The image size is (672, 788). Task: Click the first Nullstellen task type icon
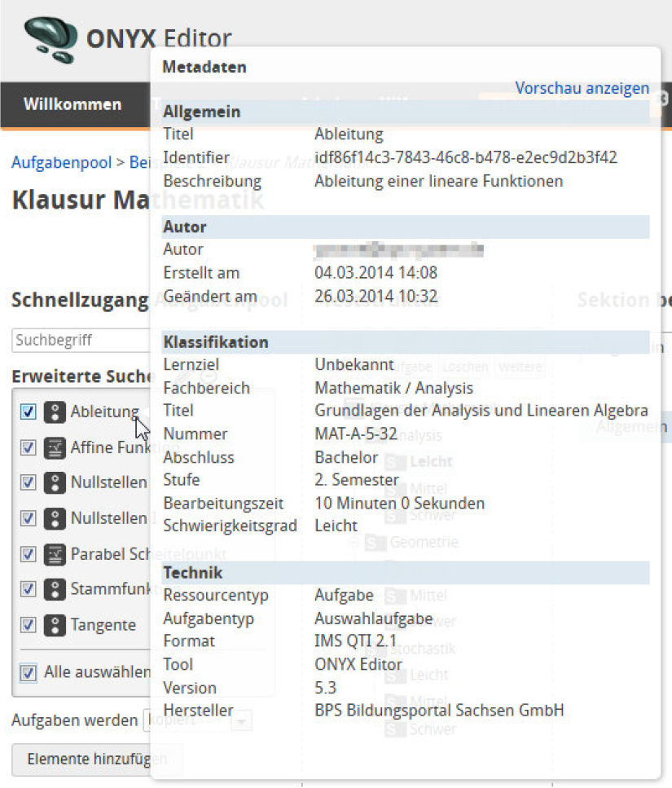54,483
